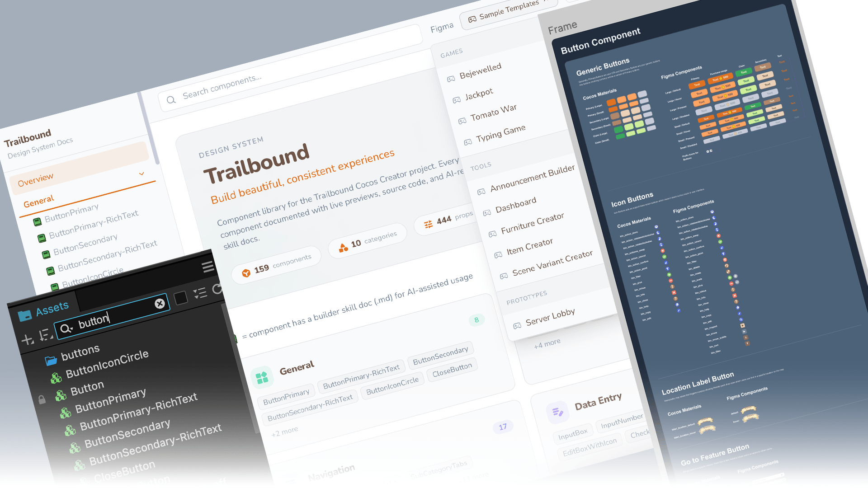Choose Dashboard in Tools list
Screen dimensions: 868x488
(x=516, y=205)
